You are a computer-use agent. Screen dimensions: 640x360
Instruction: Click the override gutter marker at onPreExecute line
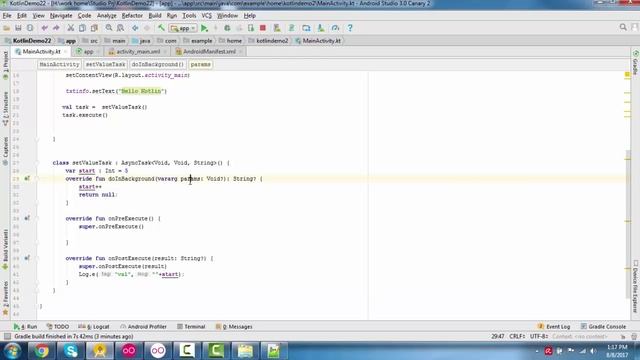27,218
